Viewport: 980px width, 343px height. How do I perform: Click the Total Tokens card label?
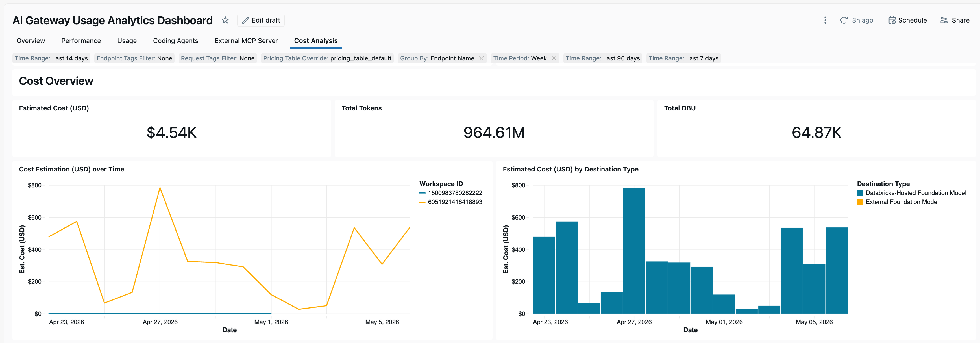click(361, 108)
